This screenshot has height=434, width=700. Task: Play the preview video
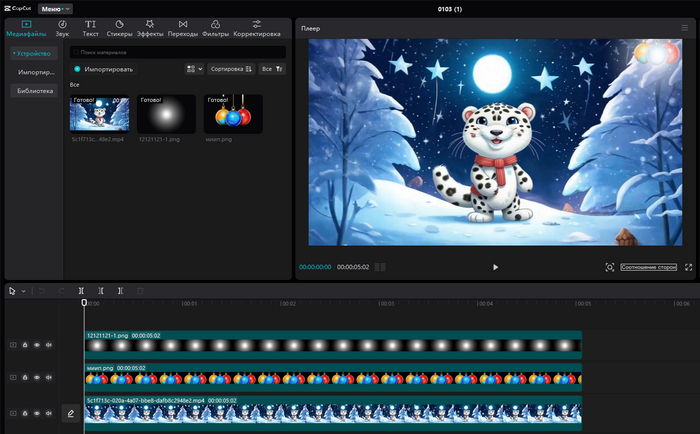pyautogui.click(x=495, y=267)
